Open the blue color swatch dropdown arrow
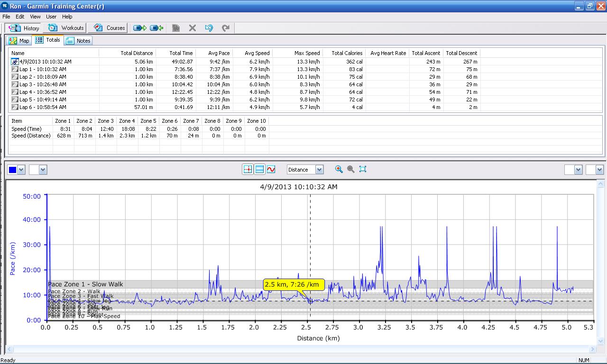 (x=21, y=170)
